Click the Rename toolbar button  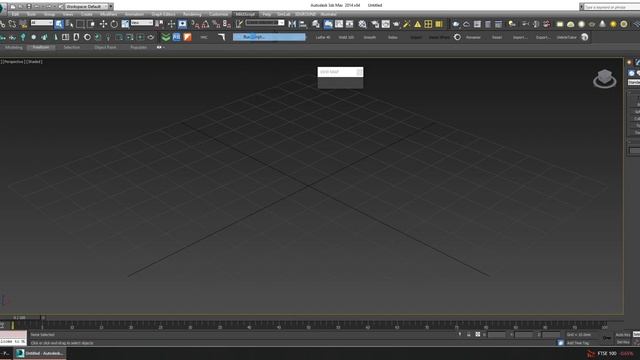(x=473, y=37)
